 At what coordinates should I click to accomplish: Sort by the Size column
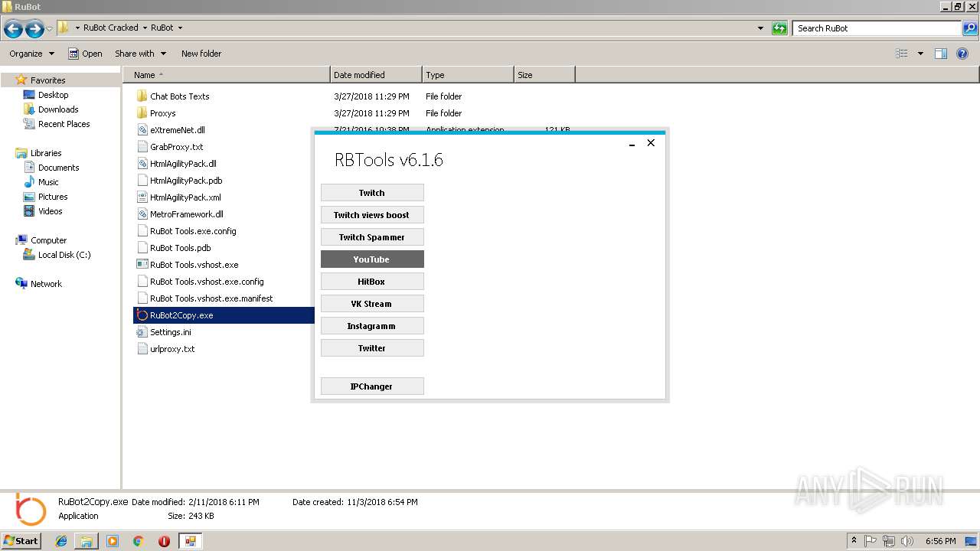click(x=544, y=75)
